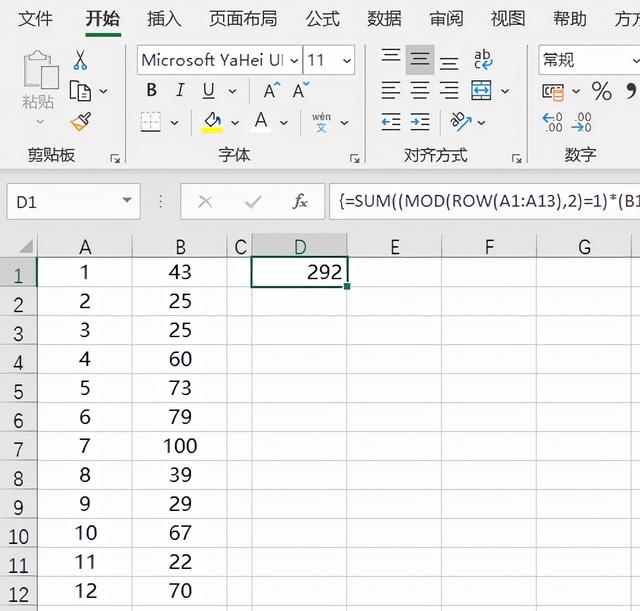The height and width of the screenshot is (611, 640).
Task: Click the text orientation icon
Action: (460, 122)
